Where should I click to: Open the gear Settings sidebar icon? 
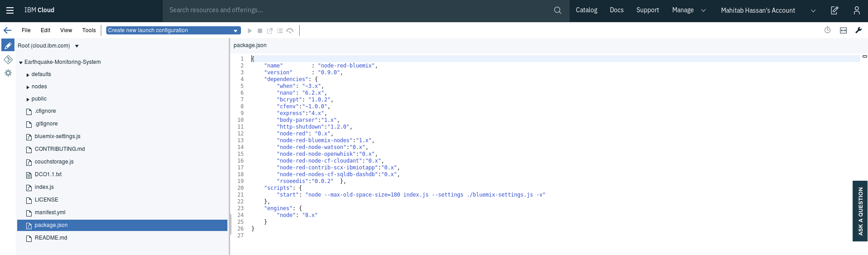coord(8,73)
